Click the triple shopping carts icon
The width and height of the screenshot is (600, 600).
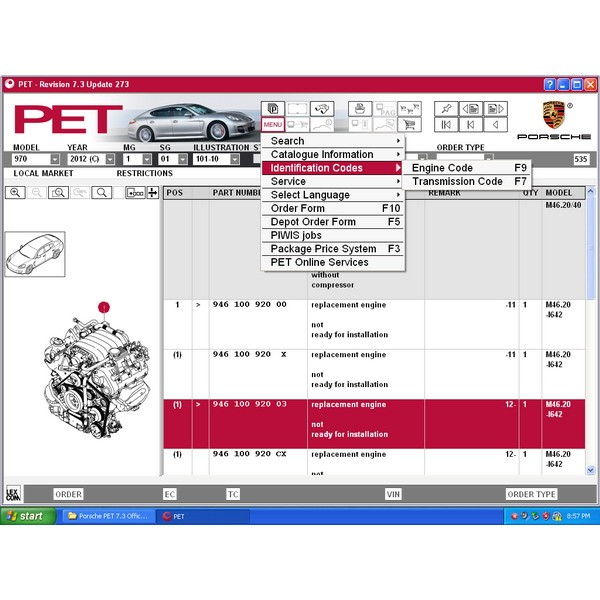click(409, 109)
